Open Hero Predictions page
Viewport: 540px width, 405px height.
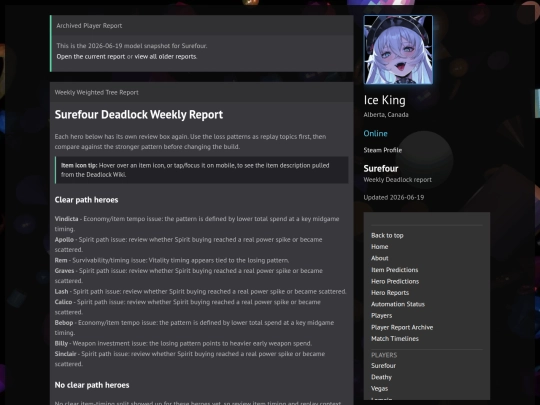tap(395, 281)
